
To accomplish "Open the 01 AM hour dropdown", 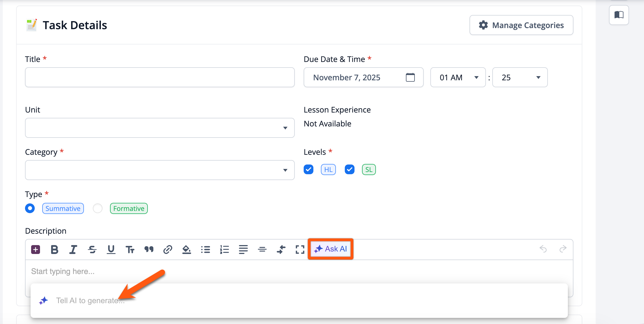I will [458, 78].
